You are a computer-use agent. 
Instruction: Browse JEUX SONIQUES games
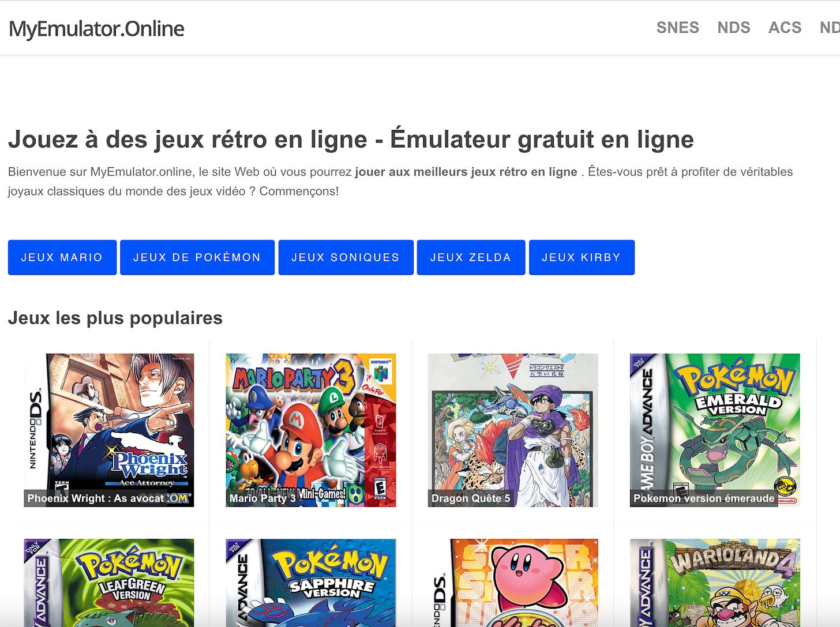(346, 257)
